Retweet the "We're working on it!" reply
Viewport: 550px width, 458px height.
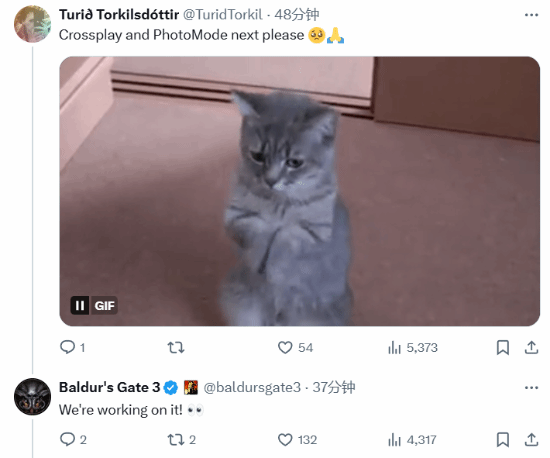tap(181, 439)
